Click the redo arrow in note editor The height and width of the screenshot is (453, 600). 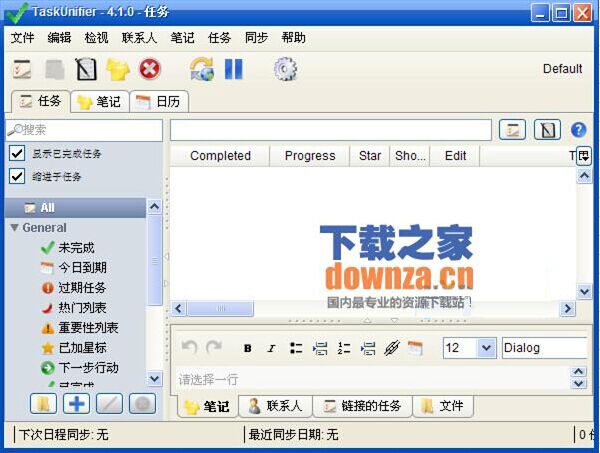click(214, 347)
